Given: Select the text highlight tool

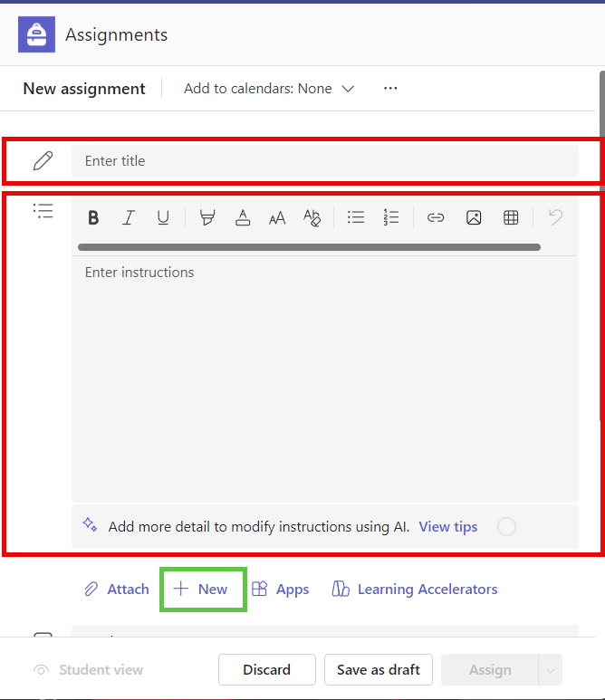Looking at the screenshot, I should [207, 217].
